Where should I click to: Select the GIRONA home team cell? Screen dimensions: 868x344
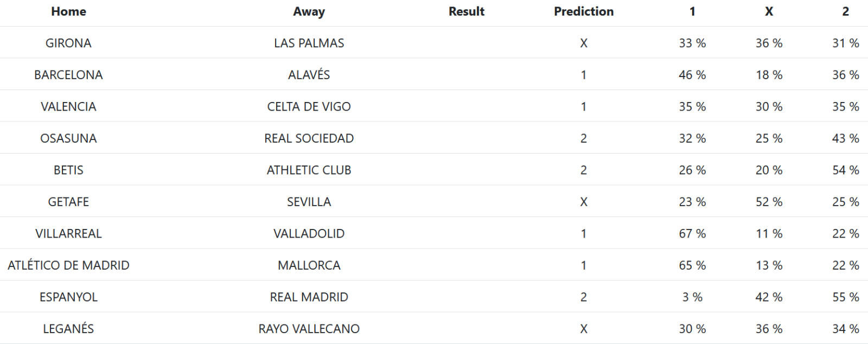tap(68, 43)
